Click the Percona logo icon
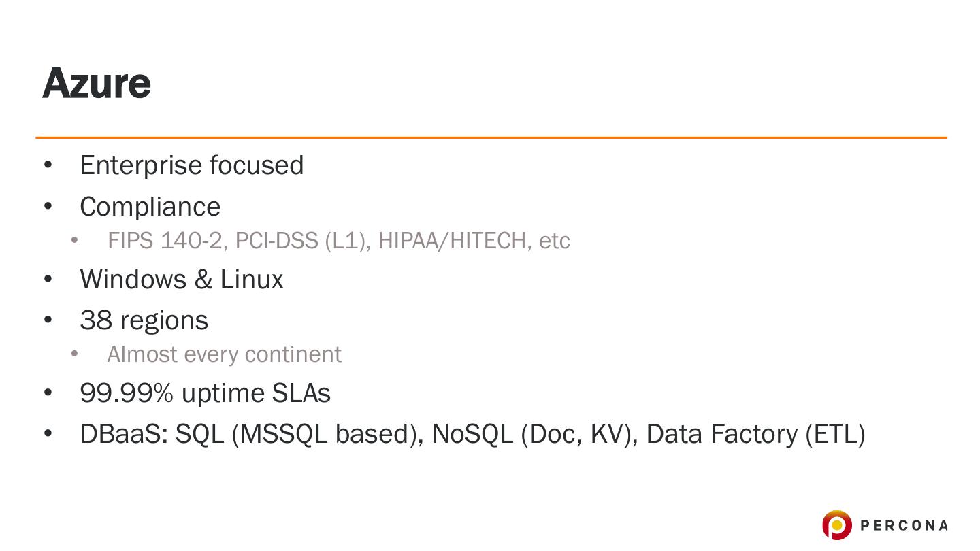Viewport: 980px width, 551px height. tap(836, 525)
